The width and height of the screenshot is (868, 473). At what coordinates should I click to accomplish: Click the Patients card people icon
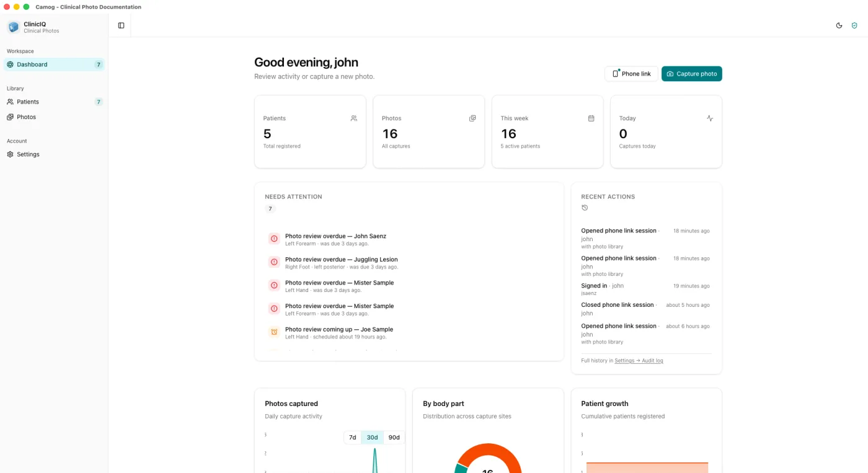pos(354,118)
